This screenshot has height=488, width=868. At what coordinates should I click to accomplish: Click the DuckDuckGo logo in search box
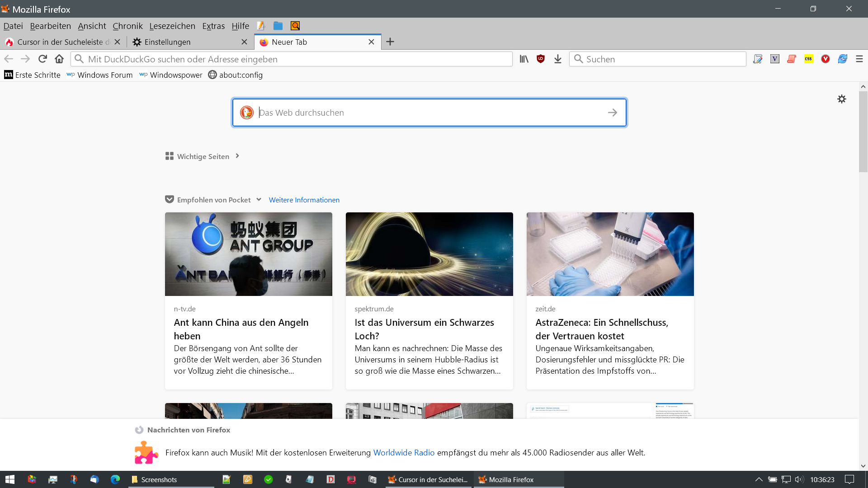[x=247, y=113]
